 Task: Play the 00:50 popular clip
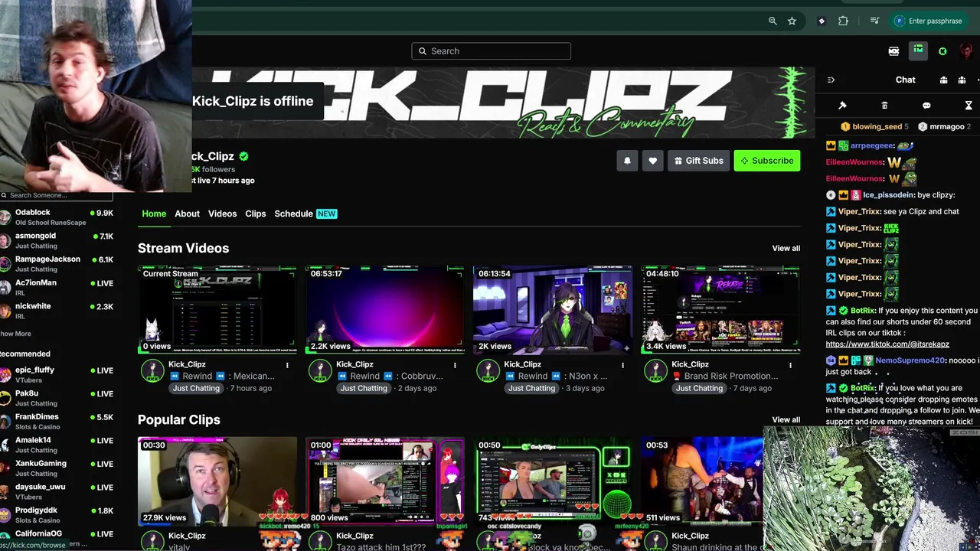pos(552,481)
